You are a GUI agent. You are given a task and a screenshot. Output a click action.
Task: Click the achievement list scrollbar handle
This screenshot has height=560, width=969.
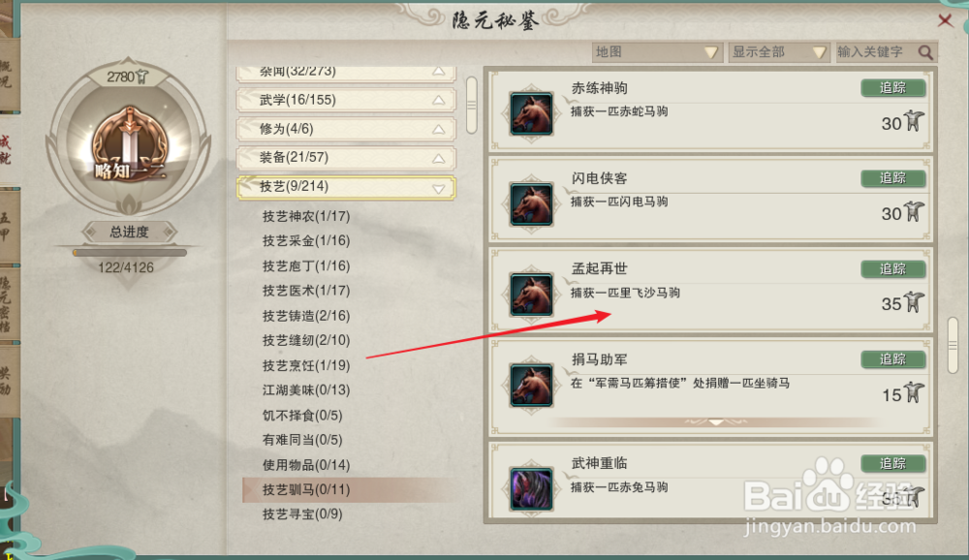point(953,346)
